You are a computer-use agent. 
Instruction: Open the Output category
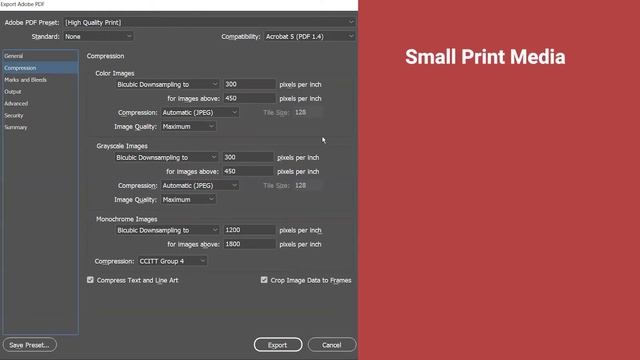click(x=40, y=91)
